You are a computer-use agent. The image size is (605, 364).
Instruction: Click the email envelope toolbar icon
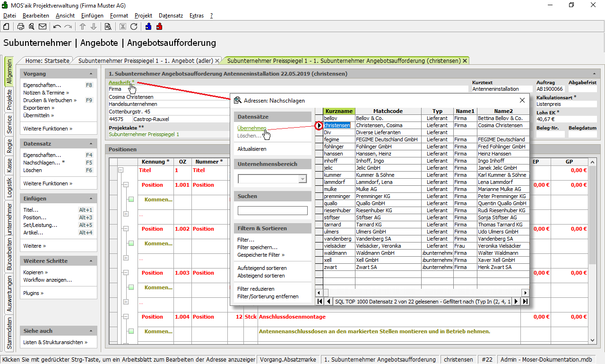[43, 26]
